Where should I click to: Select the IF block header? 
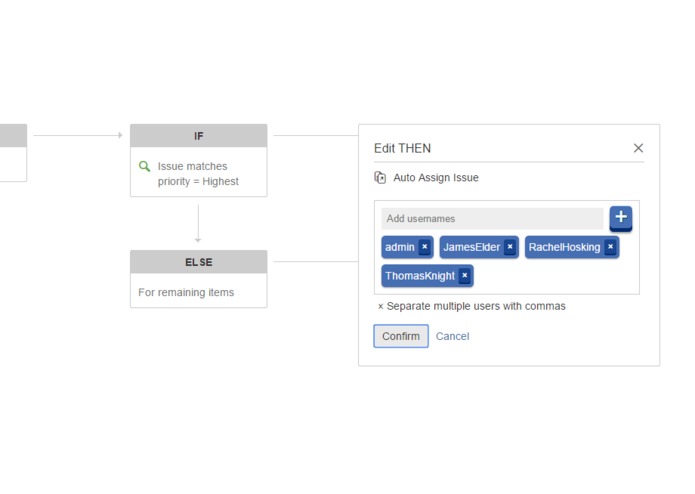click(199, 136)
